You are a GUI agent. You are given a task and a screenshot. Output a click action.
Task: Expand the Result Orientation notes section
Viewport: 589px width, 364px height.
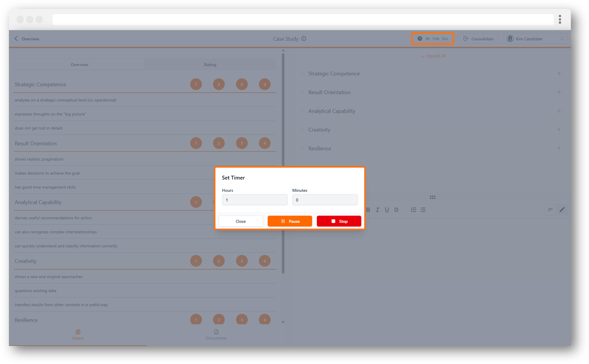(x=302, y=92)
